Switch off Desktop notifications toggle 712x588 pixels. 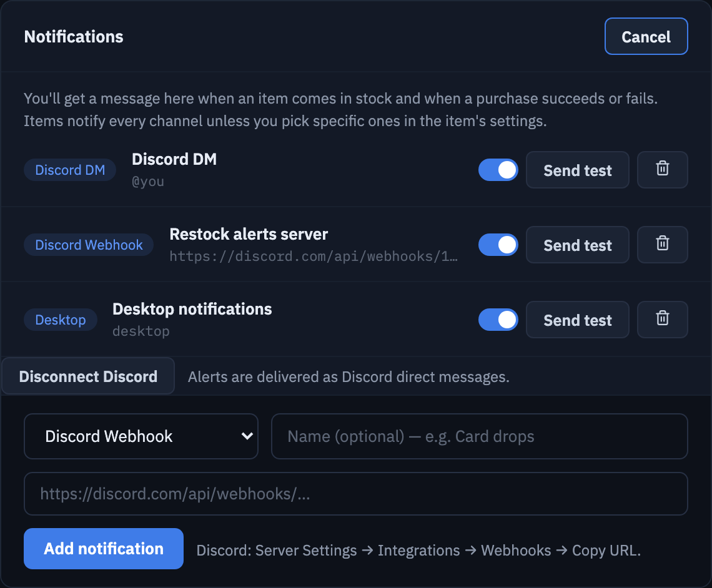point(498,320)
